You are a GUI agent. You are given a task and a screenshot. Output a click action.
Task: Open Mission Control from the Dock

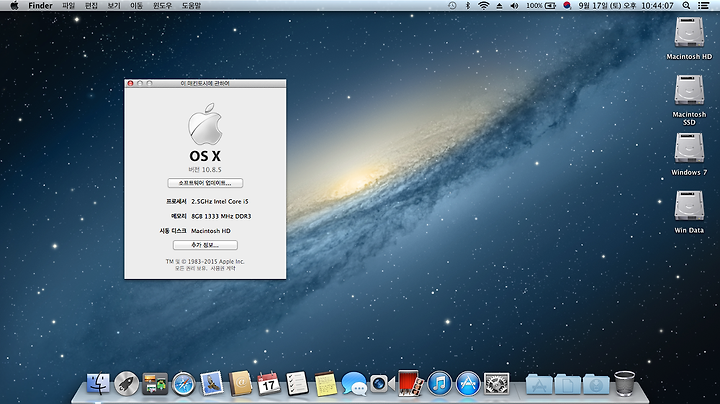[155, 384]
